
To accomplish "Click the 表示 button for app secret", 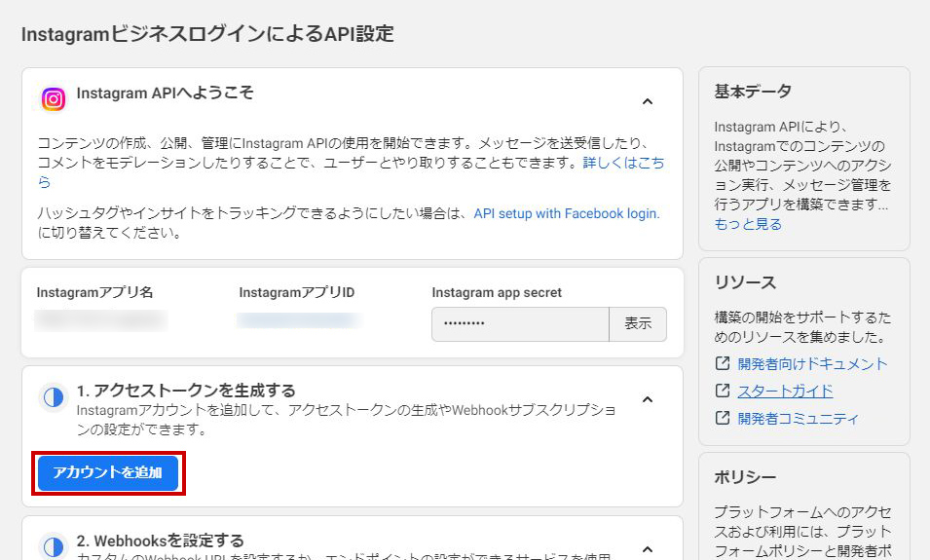I will click(638, 324).
